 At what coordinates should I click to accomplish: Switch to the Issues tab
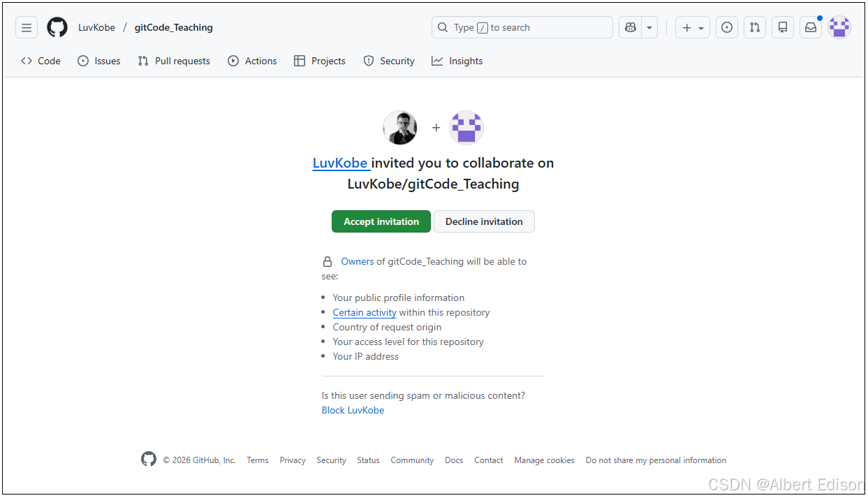(x=99, y=61)
